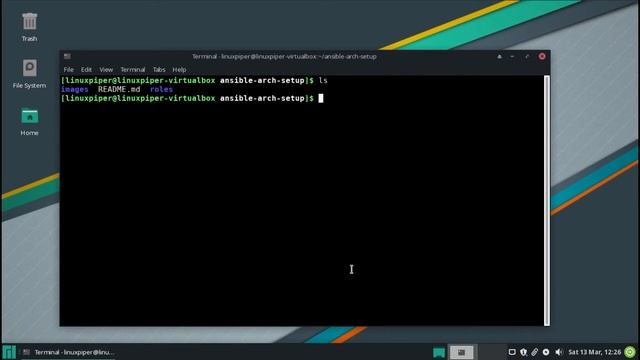Open the Tabs menu
The width and height of the screenshot is (640, 360).
[159, 70]
